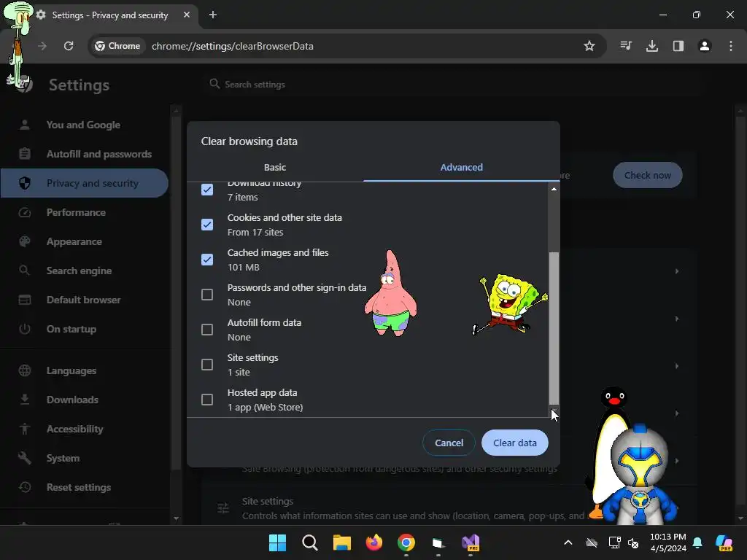Click the reload page icon
Viewport: 747px width, 560px height.
pos(69,46)
